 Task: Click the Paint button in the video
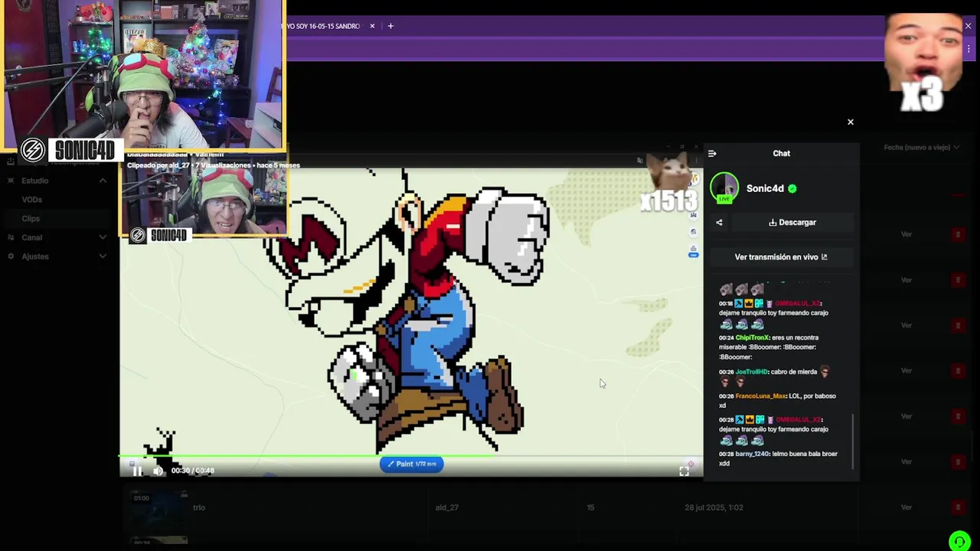[411, 464]
